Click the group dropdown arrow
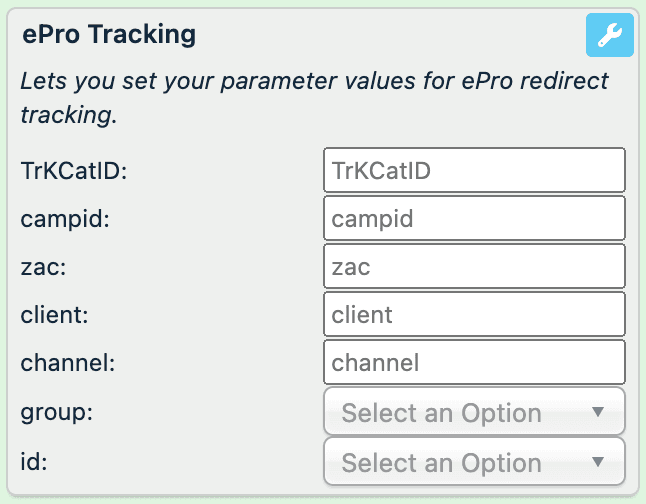This screenshot has width=646, height=504. click(598, 412)
